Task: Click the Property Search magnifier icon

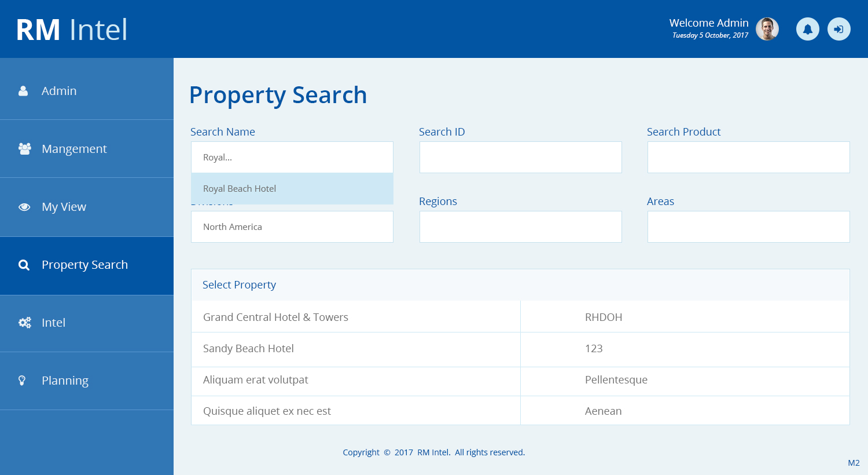Action: click(23, 264)
